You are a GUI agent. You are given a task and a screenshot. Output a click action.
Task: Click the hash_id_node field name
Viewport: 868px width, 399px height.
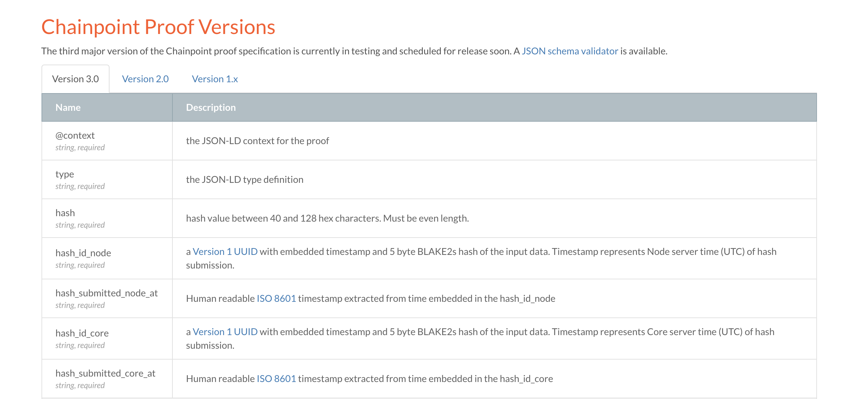83,253
